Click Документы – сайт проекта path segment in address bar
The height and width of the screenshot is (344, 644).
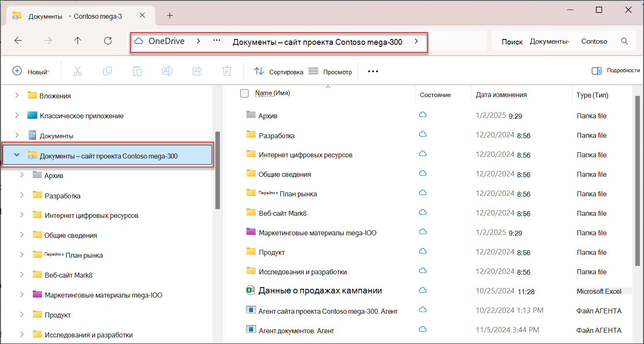coord(317,42)
